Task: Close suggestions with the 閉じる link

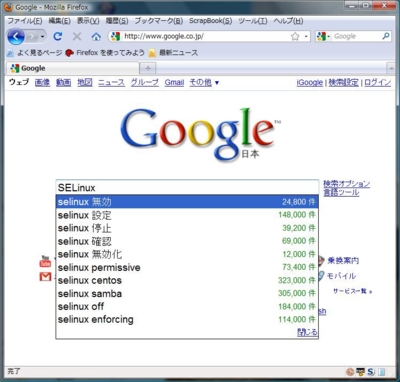Action: click(x=307, y=332)
